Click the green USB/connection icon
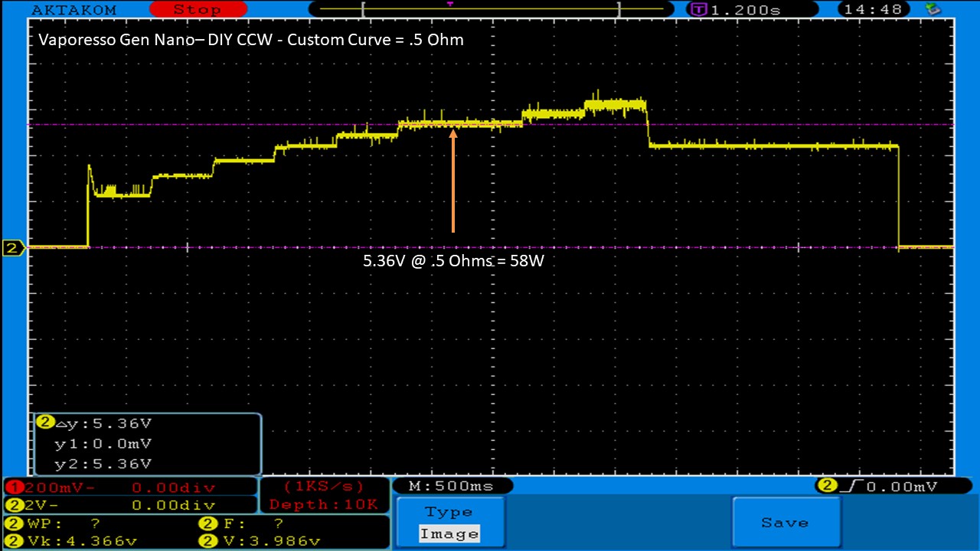980x551 pixels. coord(933,9)
